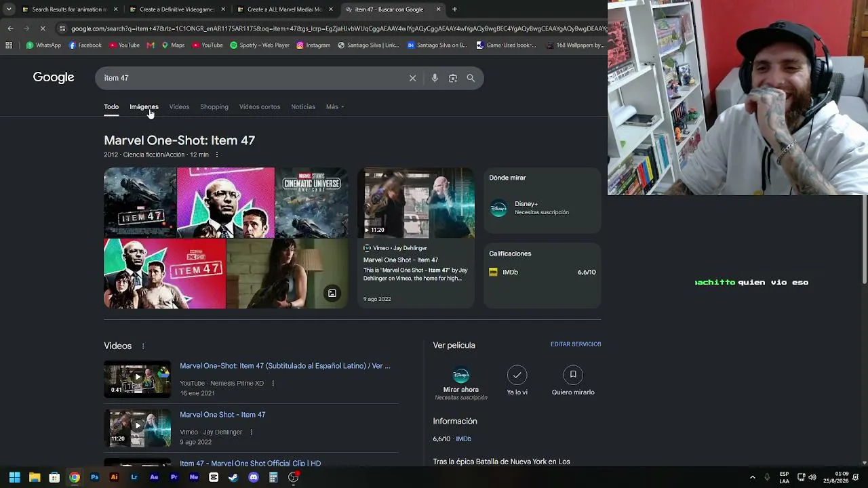Open the Gmail bookmark icon
Viewport: 868px width, 488px height.
(151, 45)
